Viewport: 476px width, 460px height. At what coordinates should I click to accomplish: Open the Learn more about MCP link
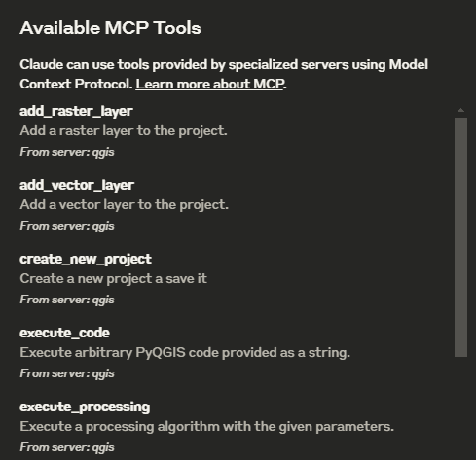tap(209, 84)
